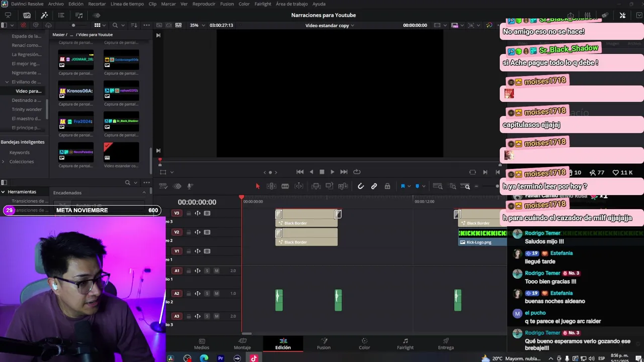644x362 pixels.
Task: Activate the Trim Edit Mode tool
Action: coord(271,186)
